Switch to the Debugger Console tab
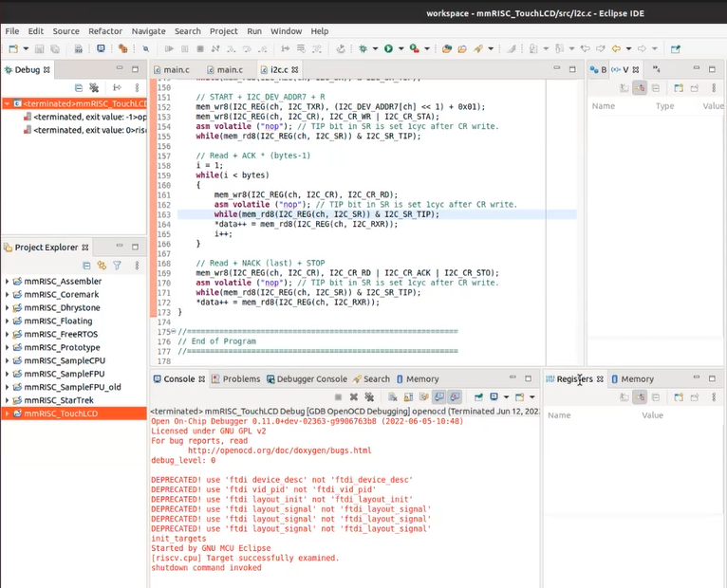The width and height of the screenshot is (727, 588). (x=311, y=379)
